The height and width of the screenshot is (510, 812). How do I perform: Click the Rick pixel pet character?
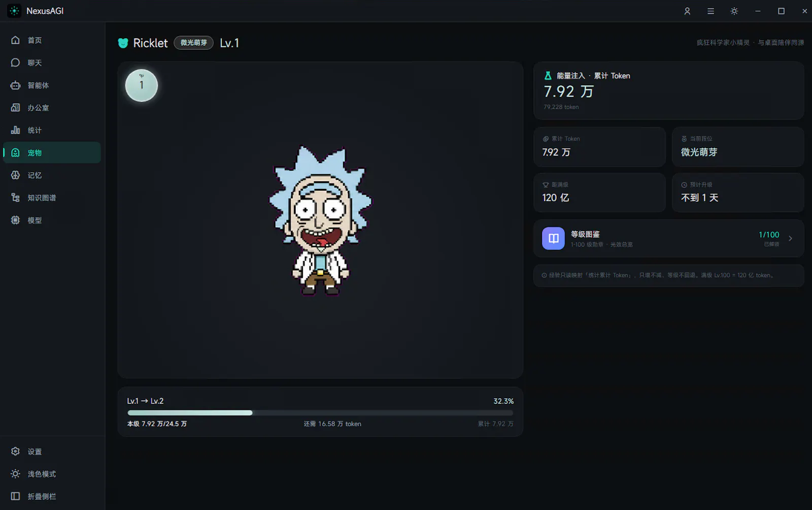point(320,220)
